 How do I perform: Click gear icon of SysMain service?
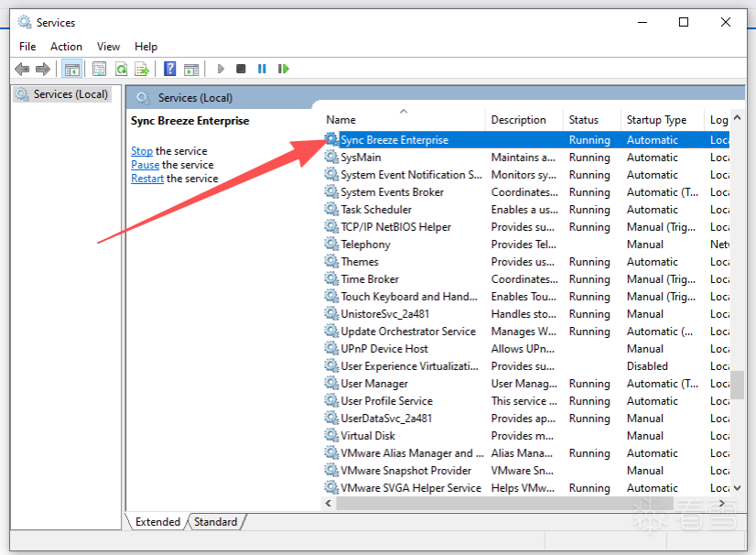(x=331, y=157)
